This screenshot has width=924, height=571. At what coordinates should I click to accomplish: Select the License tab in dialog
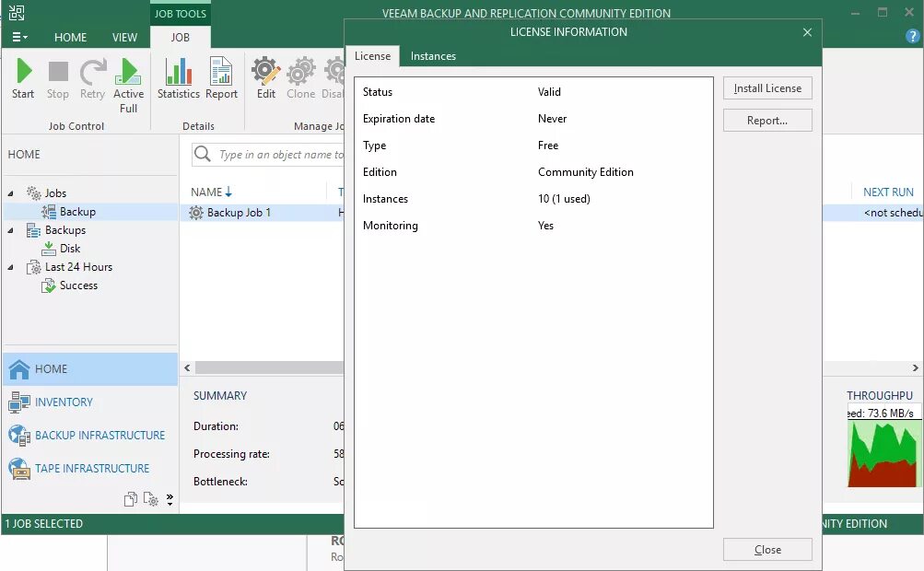tap(372, 56)
